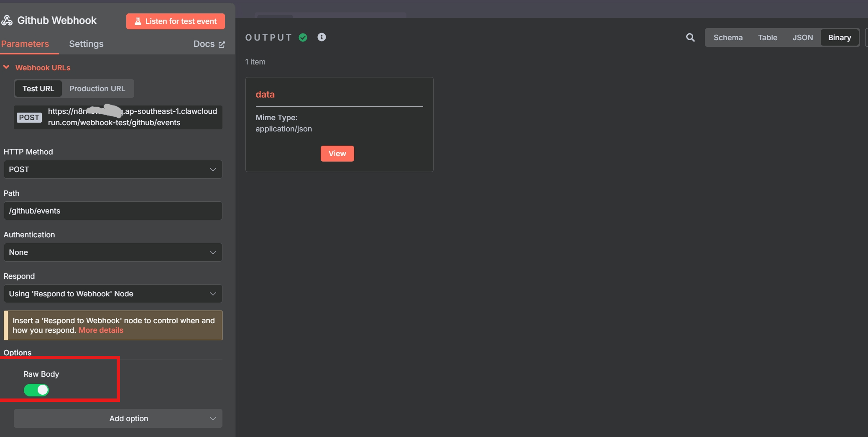Switch output view to Schema
This screenshot has width=868, height=437.
728,38
